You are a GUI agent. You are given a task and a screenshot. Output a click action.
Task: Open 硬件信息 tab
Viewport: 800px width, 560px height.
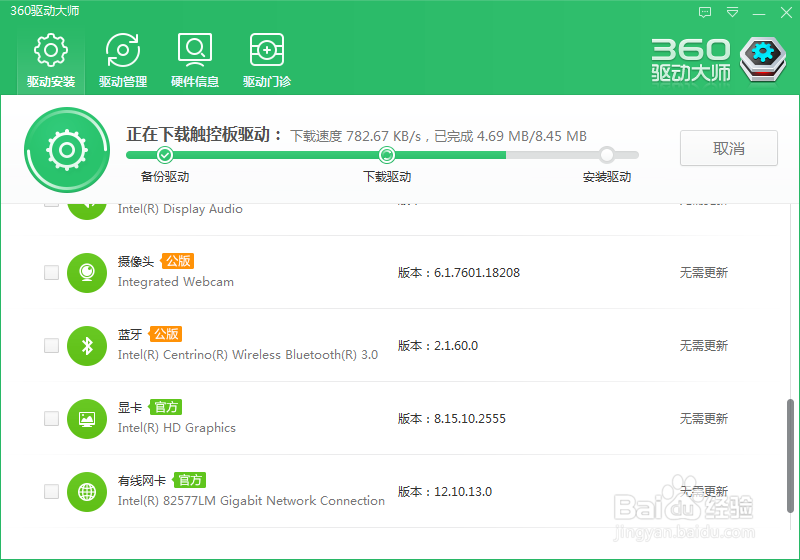pyautogui.click(x=195, y=61)
